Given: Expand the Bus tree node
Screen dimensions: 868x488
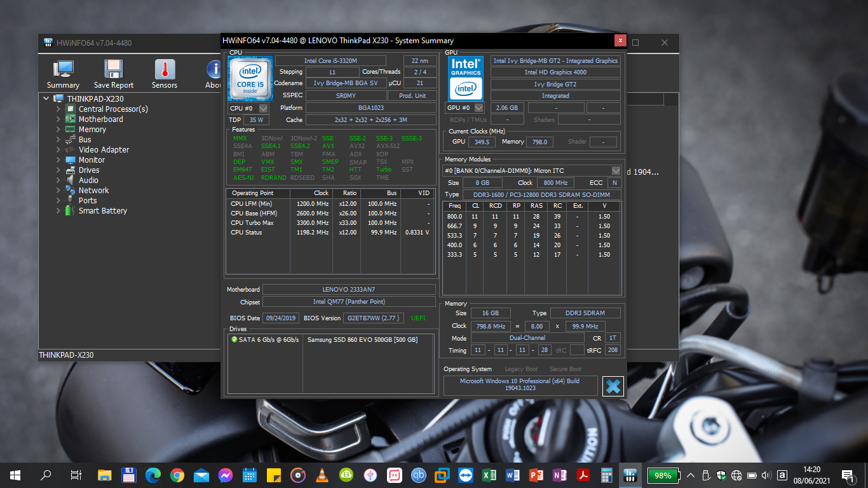Looking at the screenshot, I should coord(58,139).
